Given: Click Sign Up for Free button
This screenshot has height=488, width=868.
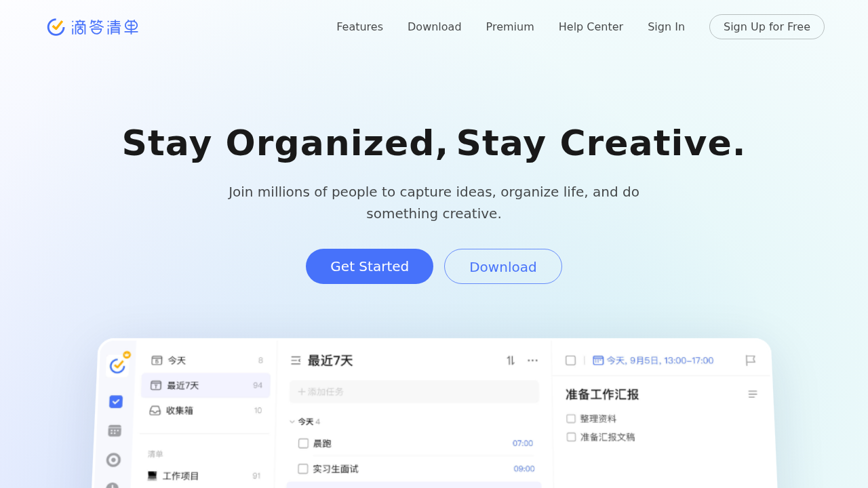Looking at the screenshot, I should [766, 27].
